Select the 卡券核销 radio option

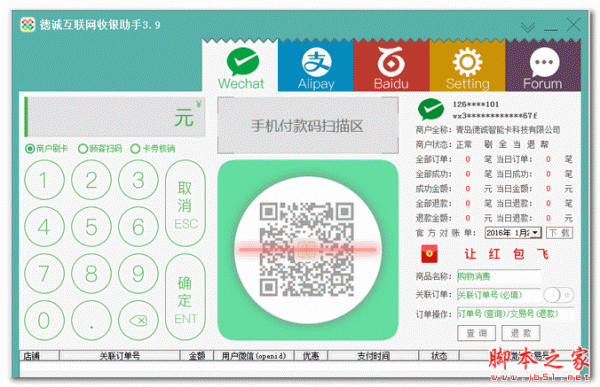tap(153, 149)
